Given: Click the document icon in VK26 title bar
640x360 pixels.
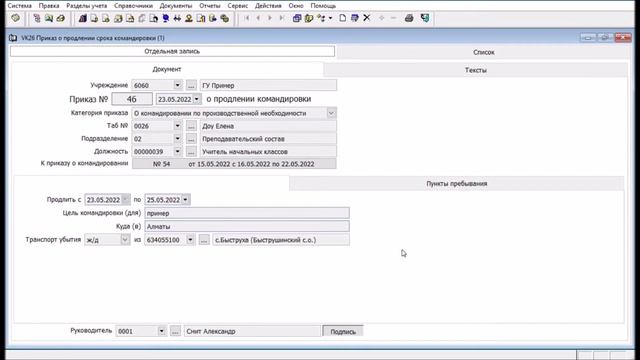Looking at the screenshot, I should [x=13, y=38].
